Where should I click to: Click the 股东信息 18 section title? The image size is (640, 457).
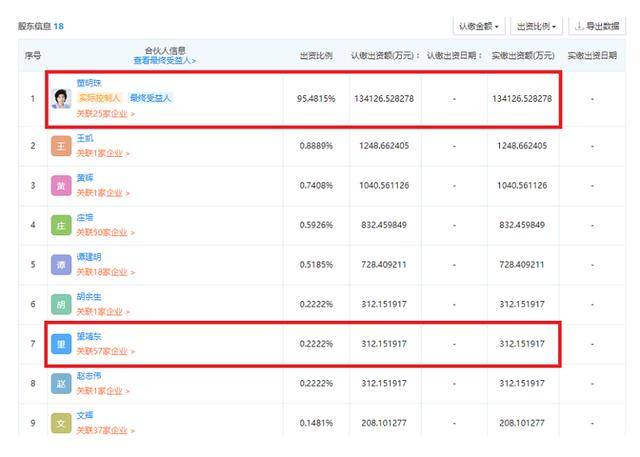point(40,26)
